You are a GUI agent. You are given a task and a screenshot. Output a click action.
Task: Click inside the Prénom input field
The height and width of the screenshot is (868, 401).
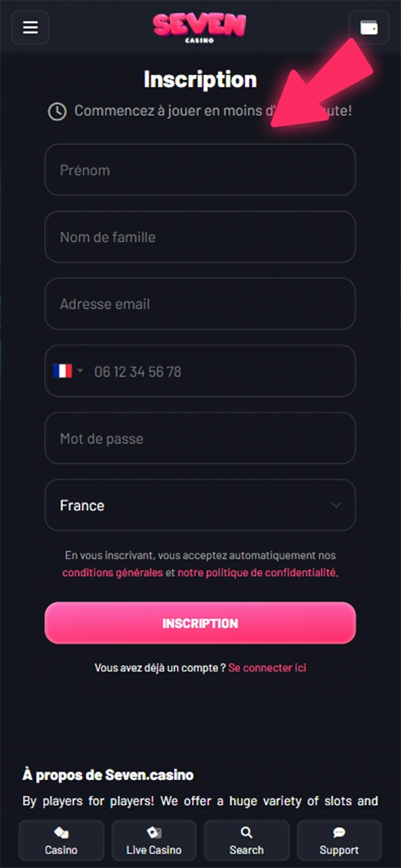200,170
